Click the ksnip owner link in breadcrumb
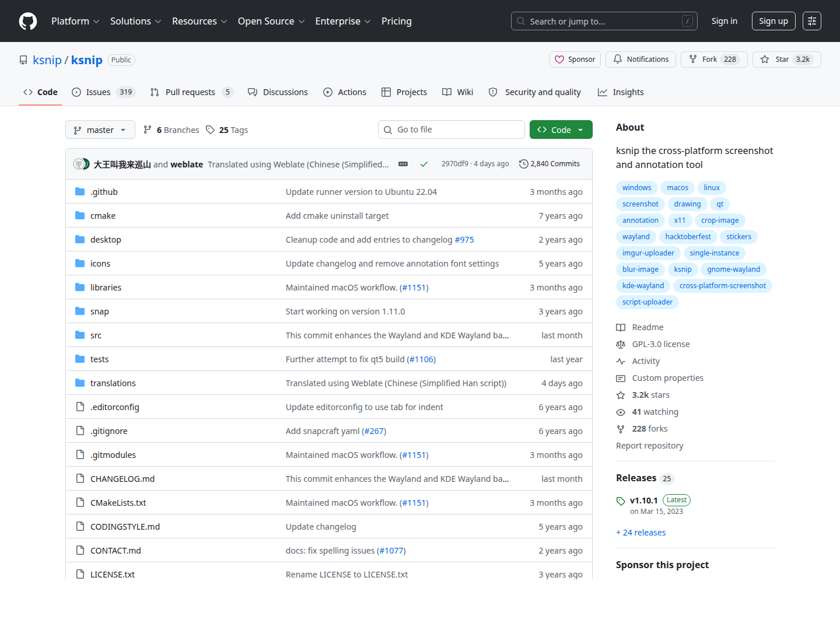Image resolution: width=840 pixels, height=630 pixels. (47, 60)
